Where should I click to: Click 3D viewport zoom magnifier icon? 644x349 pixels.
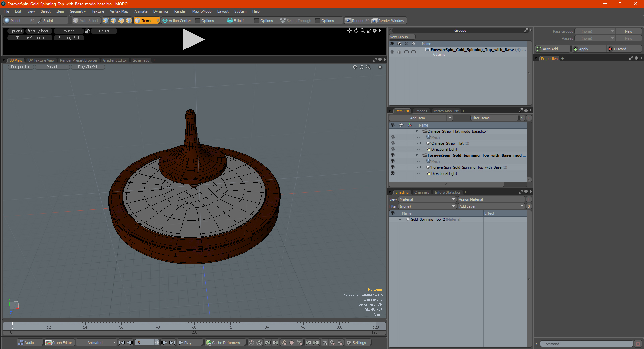point(368,67)
